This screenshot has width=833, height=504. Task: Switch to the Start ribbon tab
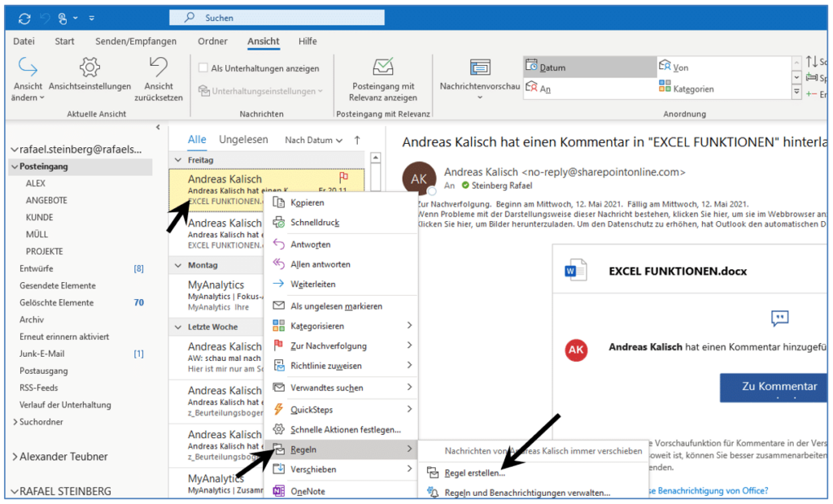pos(64,41)
